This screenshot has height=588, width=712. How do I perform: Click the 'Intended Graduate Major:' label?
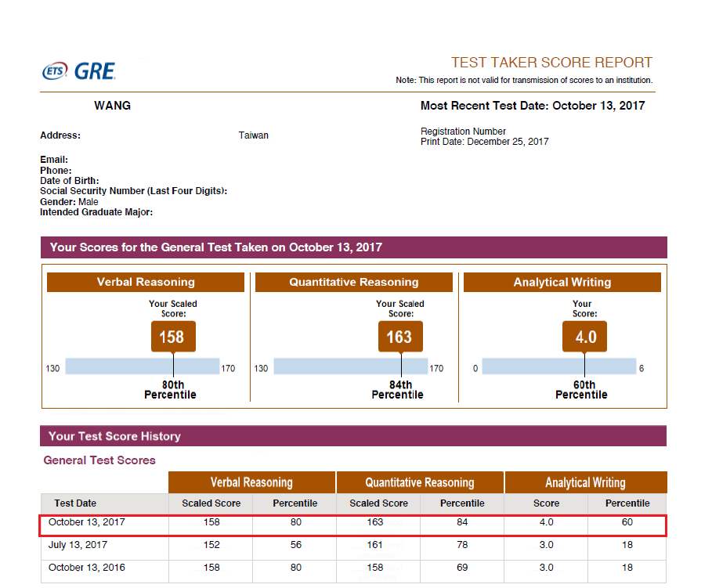(x=96, y=212)
